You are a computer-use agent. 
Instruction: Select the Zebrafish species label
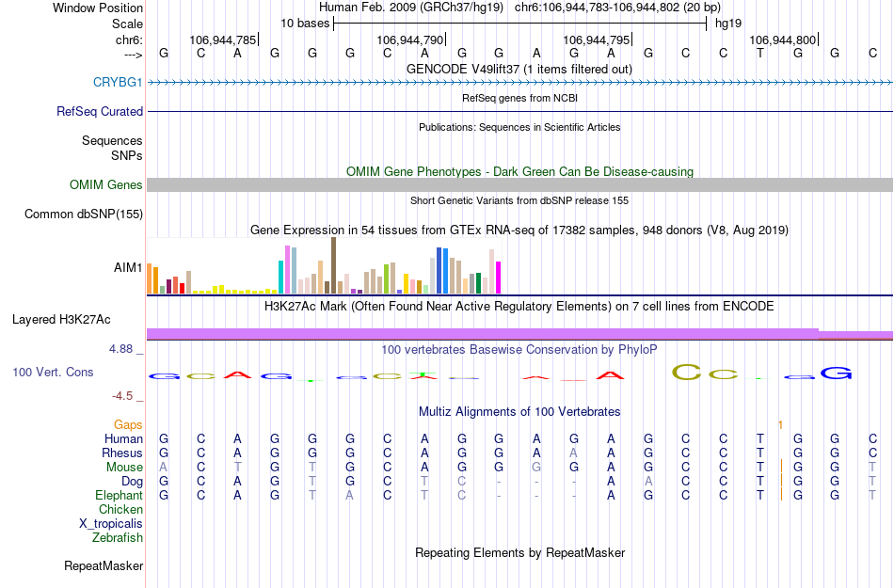click(118, 537)
